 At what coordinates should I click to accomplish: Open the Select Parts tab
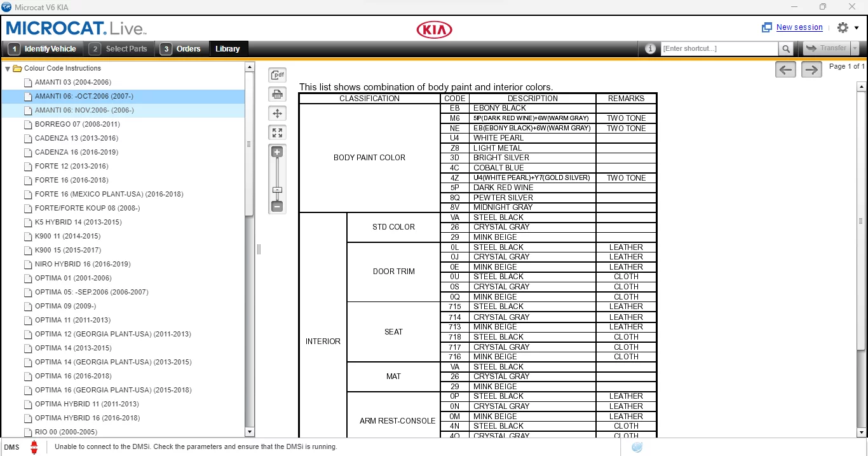click(x=120, y=48)
